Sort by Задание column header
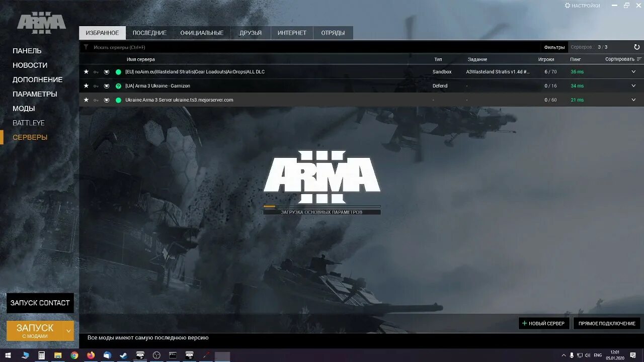644x362 pixels. (x=477, y=59)
